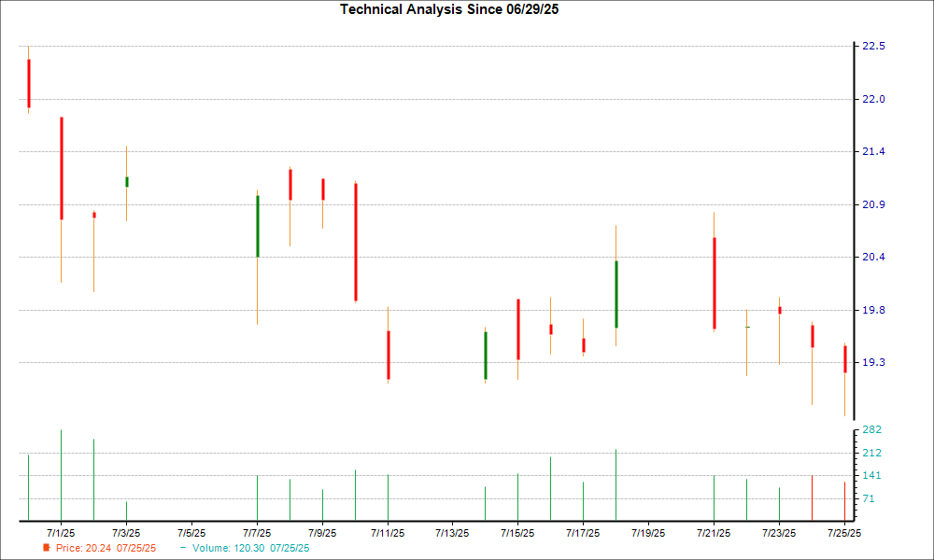
Task: Select the Price: 20.24 legend text
Action: (106, 548)
